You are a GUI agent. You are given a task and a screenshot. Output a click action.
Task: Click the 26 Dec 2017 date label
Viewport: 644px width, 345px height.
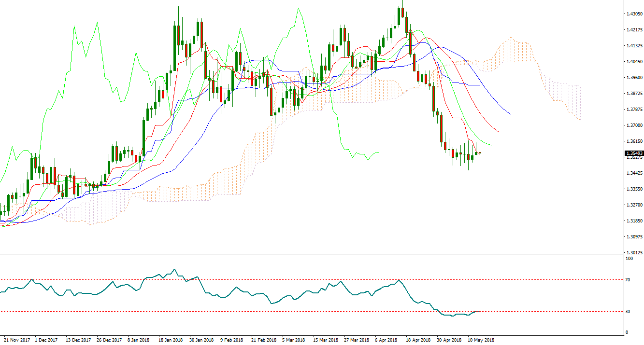[109, 340]
